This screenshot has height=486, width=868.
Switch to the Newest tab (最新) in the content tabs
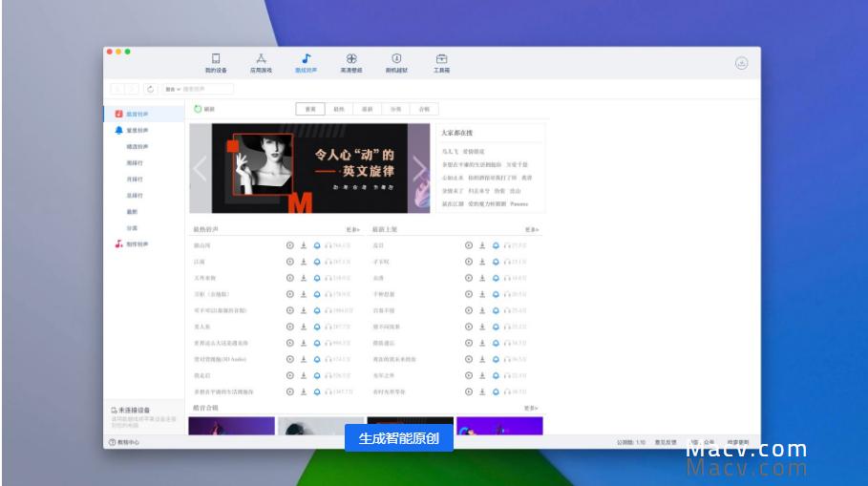click(x=367, y=109)
